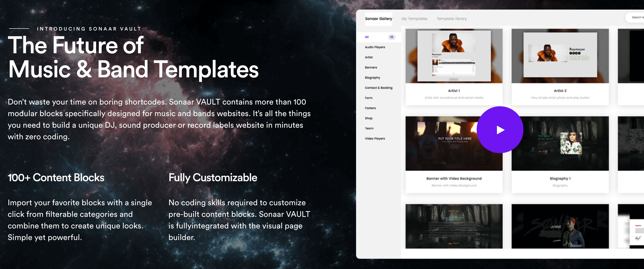This screenshot has width=644, height=269.
Task: Filter by Banners category
Action: point(371,67)
